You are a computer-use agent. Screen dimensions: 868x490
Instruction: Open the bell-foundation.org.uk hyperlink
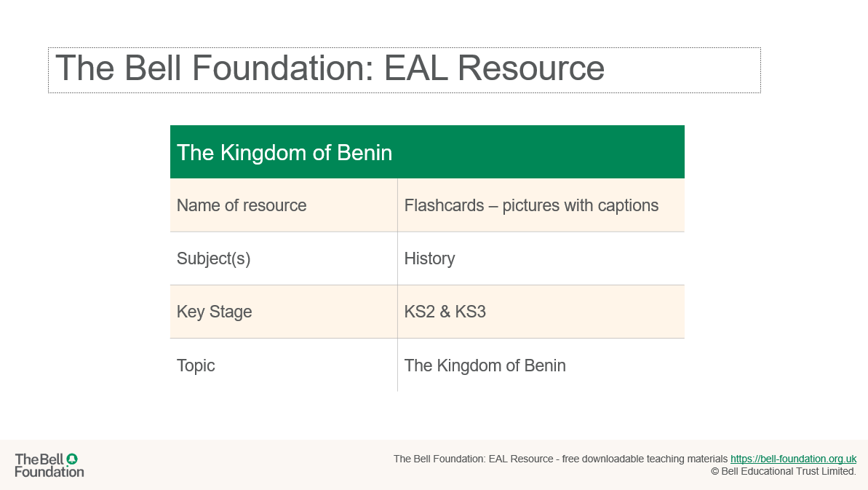[793, 459]
